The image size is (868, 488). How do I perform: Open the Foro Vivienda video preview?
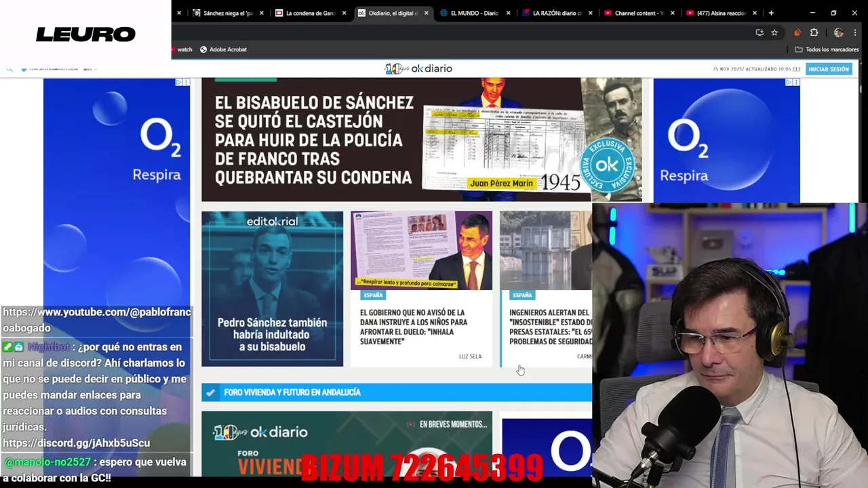click(x=347, y=443)
